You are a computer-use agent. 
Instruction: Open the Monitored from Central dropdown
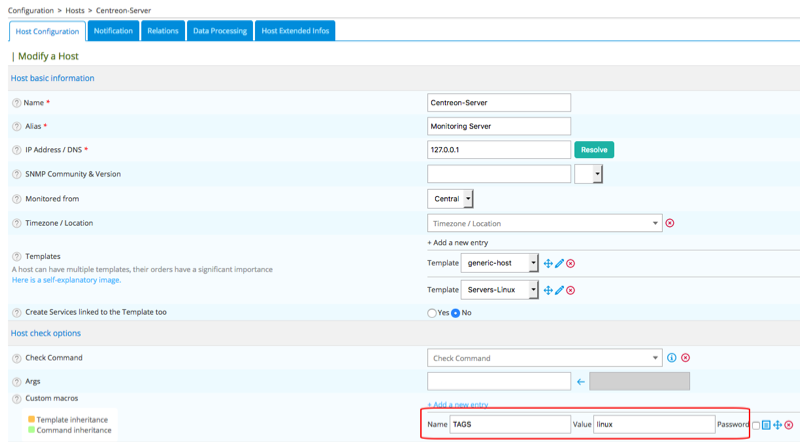(450, 199)
